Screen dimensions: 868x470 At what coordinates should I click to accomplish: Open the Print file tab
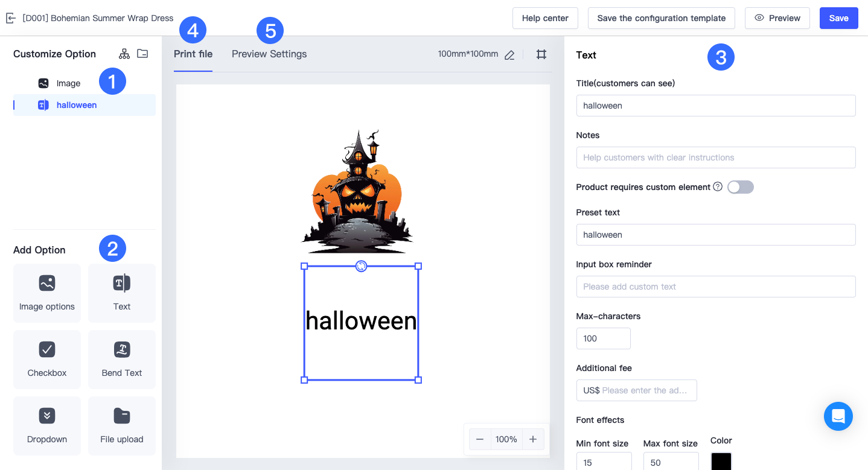pyautogui.click(x=193, y=54)
